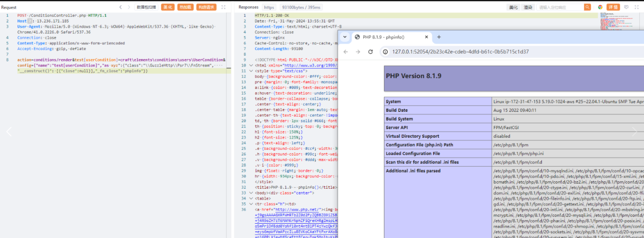The width and height of the screenshot is (644, 238).
Task: Click the Configuration File (php.ini) Path label
Action: (x=420, y=145)
